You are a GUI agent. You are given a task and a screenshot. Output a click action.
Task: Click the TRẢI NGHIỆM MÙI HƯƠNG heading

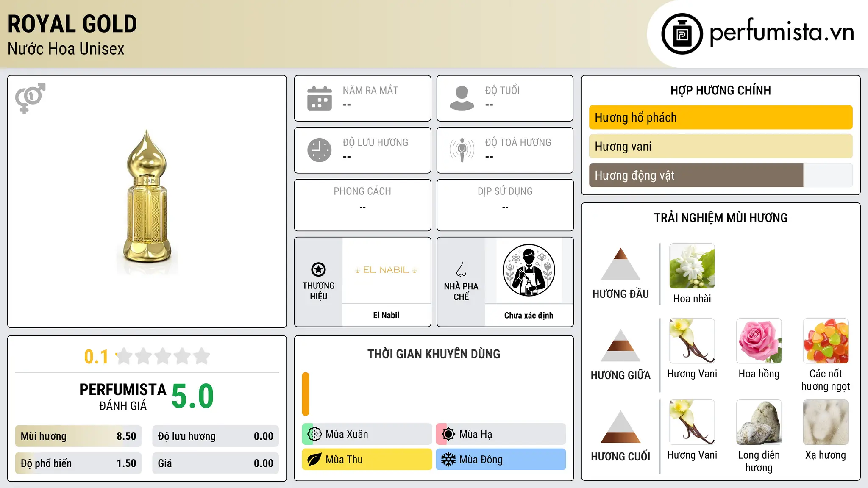coord(721,218)
